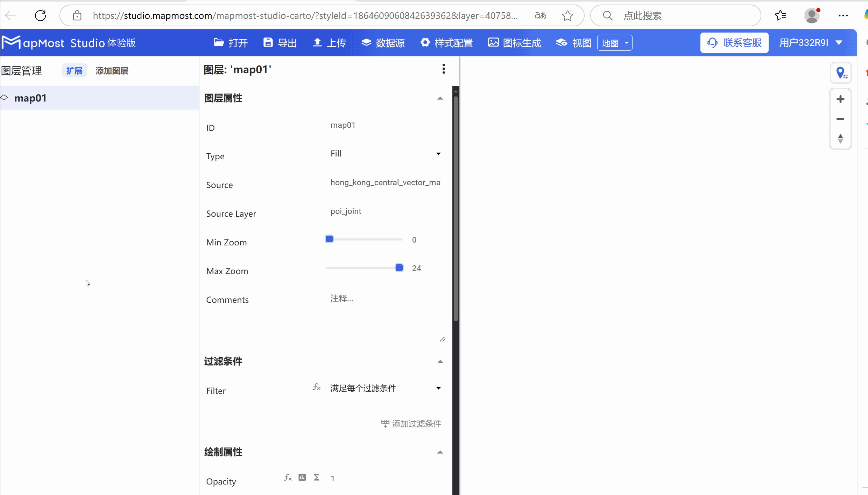
Task: Click the zoom-in plus control on the map
Action: click(841, 98)
